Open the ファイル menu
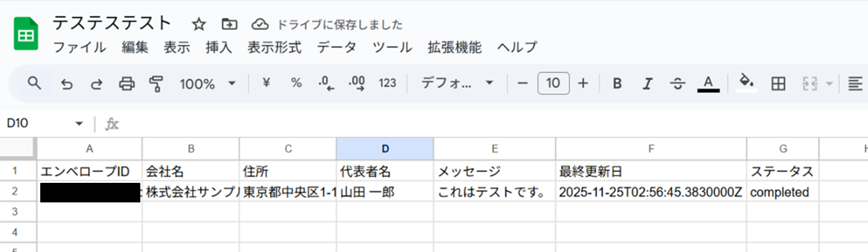 tap(79, 47)
